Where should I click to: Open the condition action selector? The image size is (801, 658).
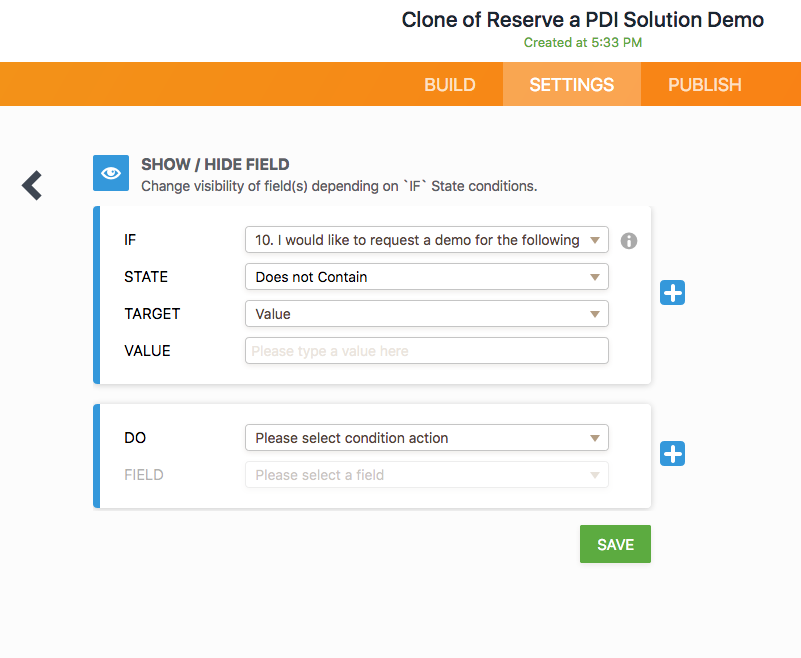coord(426,437)
